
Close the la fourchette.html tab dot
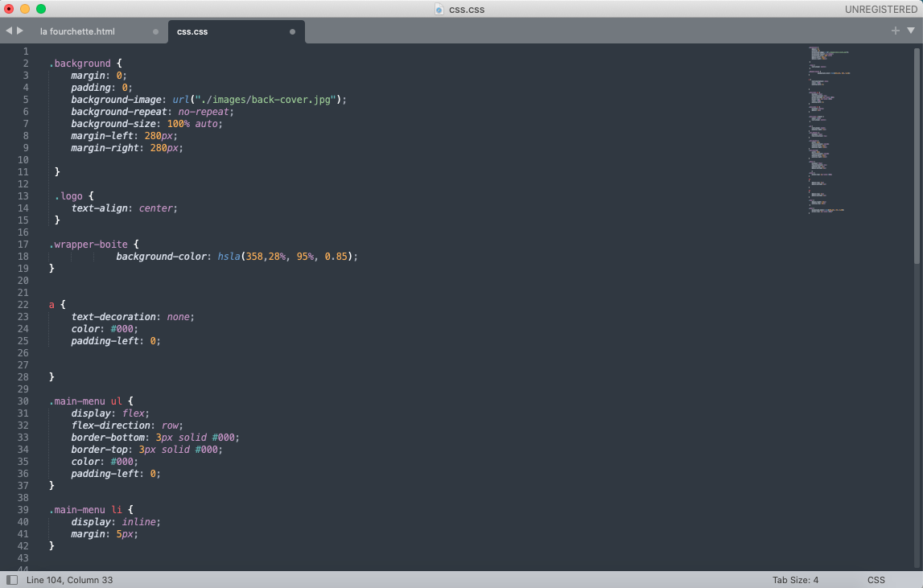155,32
